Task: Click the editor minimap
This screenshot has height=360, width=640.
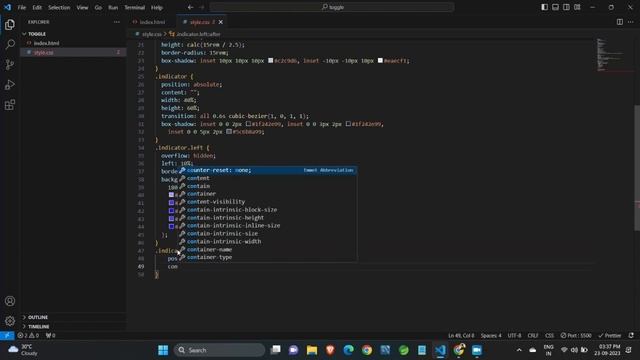Action: point(614,55)
